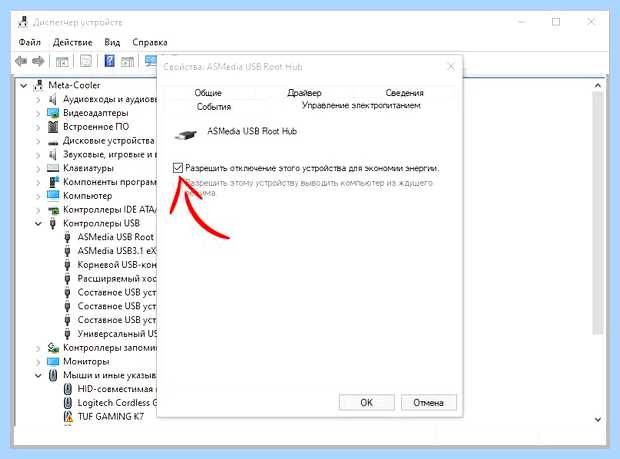Open the Действие menu
Screen dimensions: 620x459
click(72, 42)
